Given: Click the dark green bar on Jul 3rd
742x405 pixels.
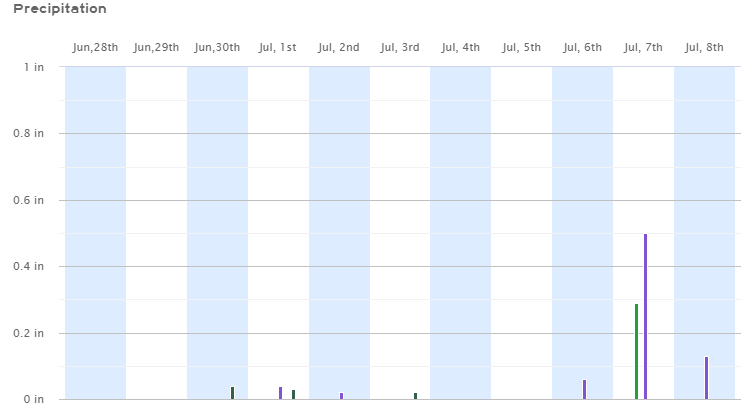Looking at the screenshot, I should click(x=415, y=396).
